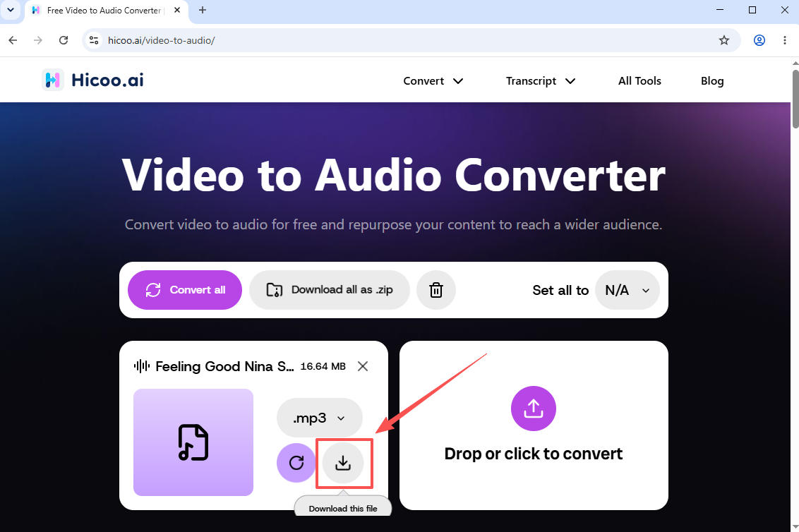Open the tab search dropdown

coord(10,10)
